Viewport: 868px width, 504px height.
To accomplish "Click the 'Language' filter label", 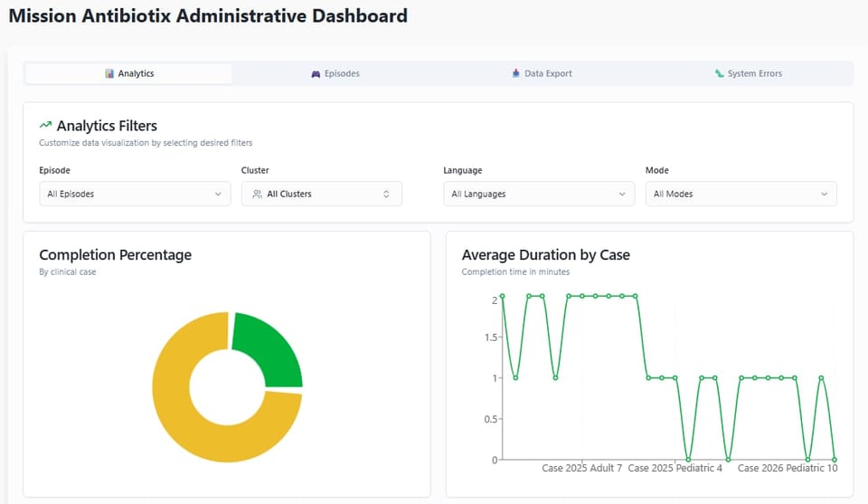I will [x=463, y=170].
